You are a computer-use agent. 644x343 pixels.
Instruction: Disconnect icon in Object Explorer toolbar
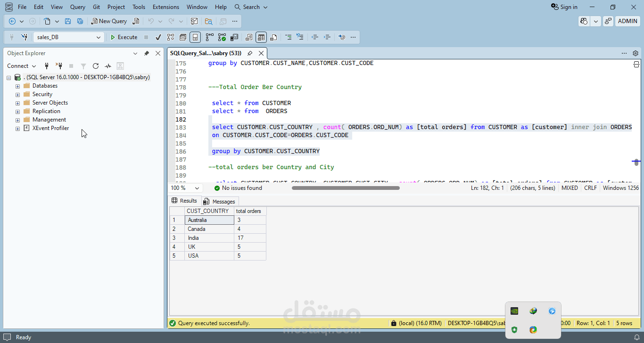pyautogui.click(x=59, y=66)
